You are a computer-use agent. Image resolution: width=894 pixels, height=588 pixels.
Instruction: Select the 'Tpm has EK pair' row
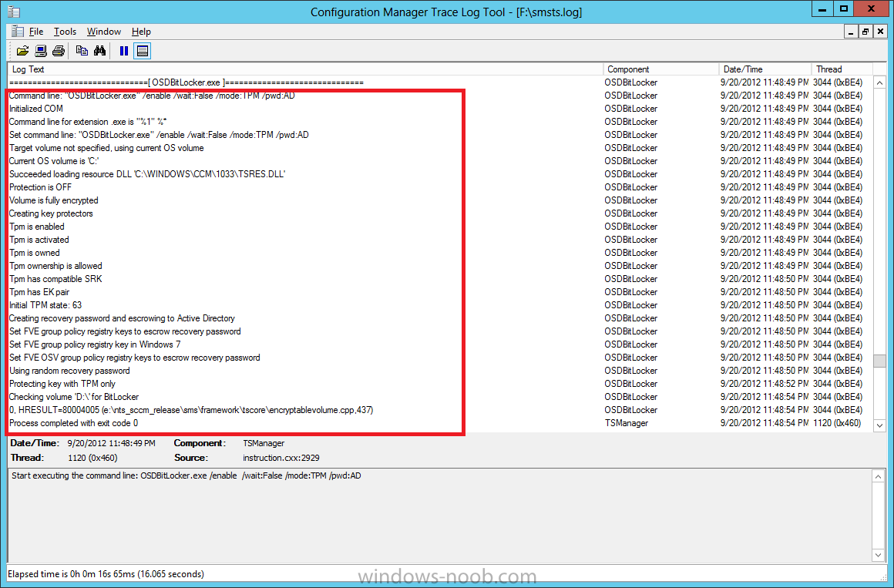[x=440, y=292]
